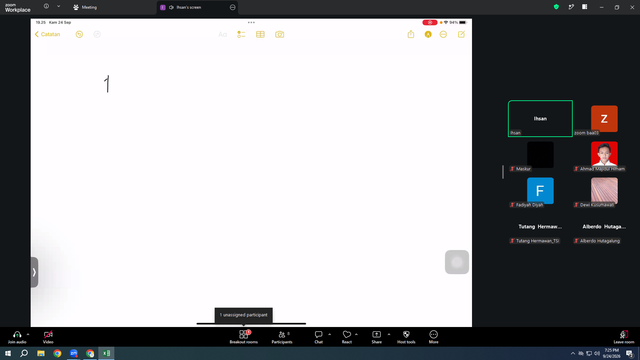Toggle the view layout icon in title bar
This screenshot has width=640, height=360.
tap(584, 7)
